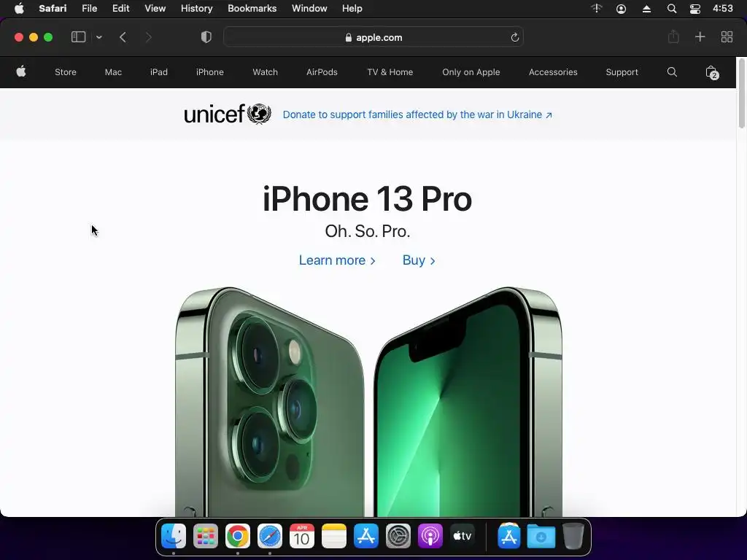Open the shopping bag icon
Image resolution: width=747 pixels, height=560 pixels.
coord(712,72)
